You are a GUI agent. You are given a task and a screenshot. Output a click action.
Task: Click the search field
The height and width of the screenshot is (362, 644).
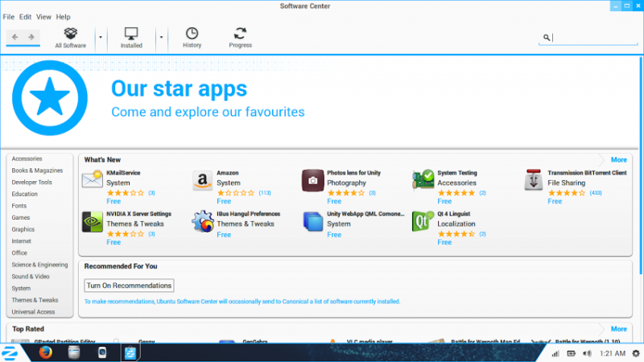tap(588, 37)
